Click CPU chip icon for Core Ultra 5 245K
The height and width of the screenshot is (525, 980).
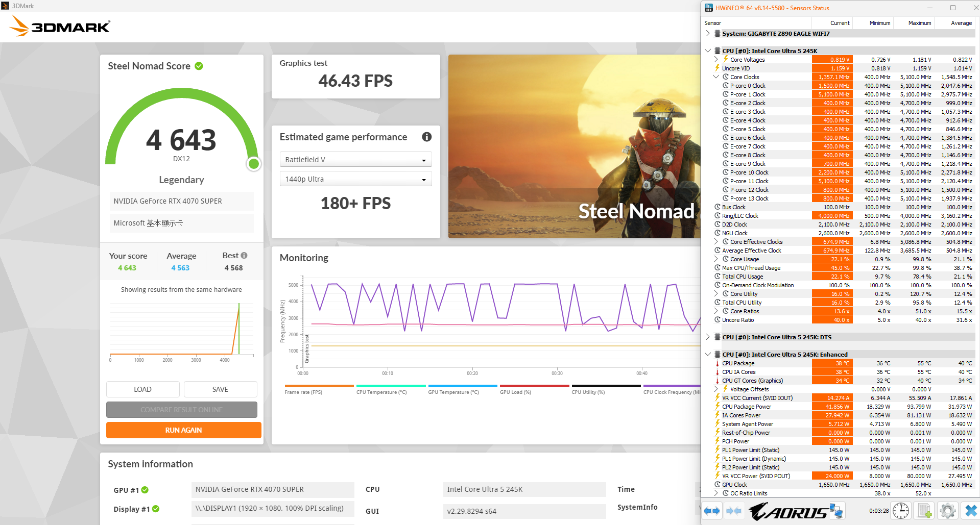pyautogui.click(x=718, y=51)
